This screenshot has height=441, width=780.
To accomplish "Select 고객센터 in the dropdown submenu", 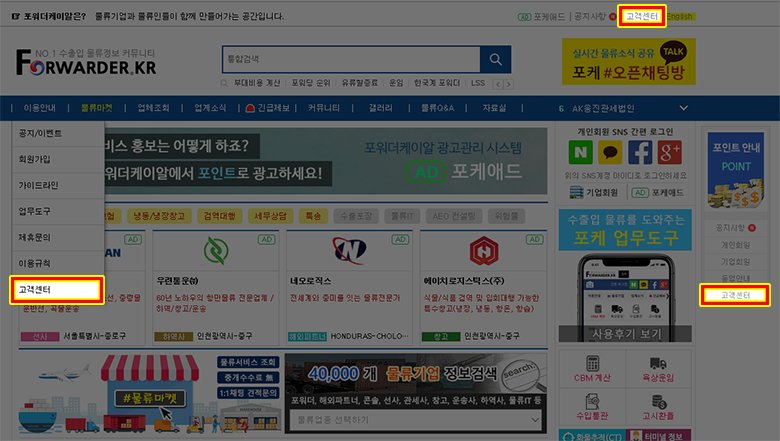I will pyautogui.click(x=57, y=290).
